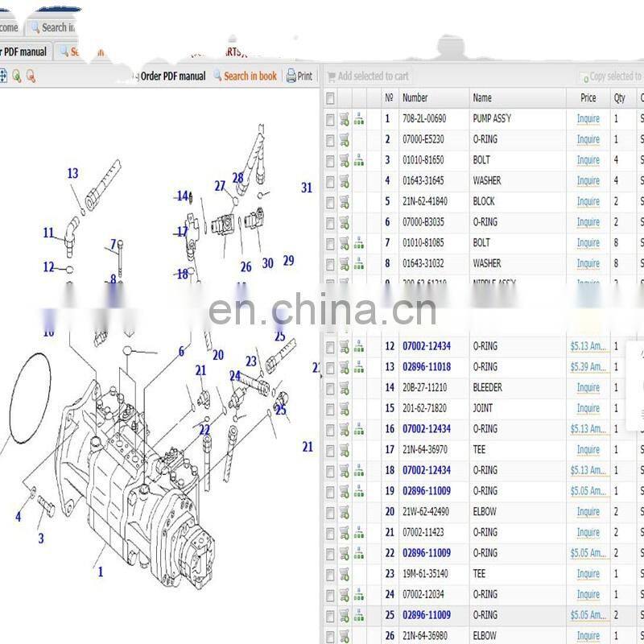Viewport: 644px width, 644px height.
Task: Click the zoom-in magnifier tool
Action: click(19, 76)
